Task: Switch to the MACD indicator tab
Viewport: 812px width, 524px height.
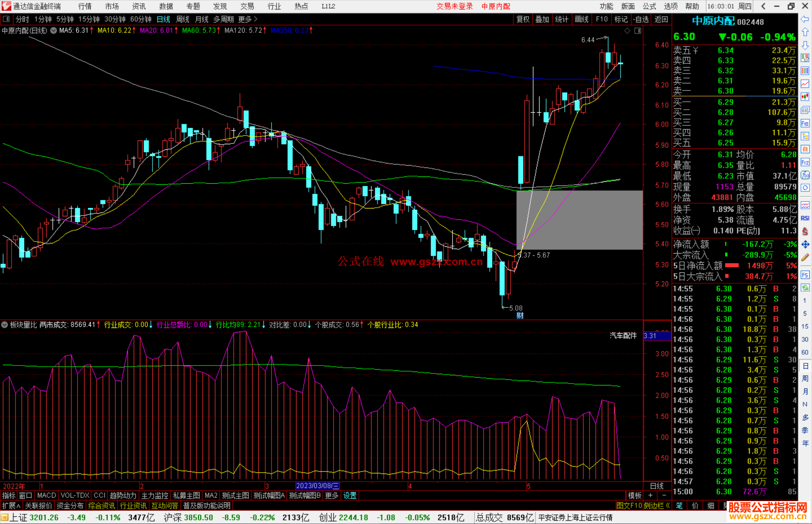Action: tap(46, 495)
